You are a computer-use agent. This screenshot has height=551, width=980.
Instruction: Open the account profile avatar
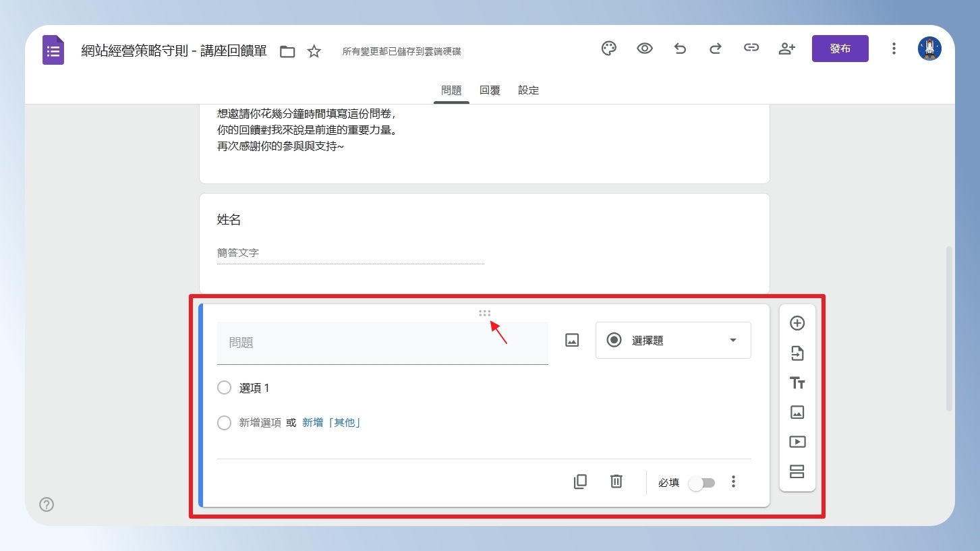[x=929, y=49]
